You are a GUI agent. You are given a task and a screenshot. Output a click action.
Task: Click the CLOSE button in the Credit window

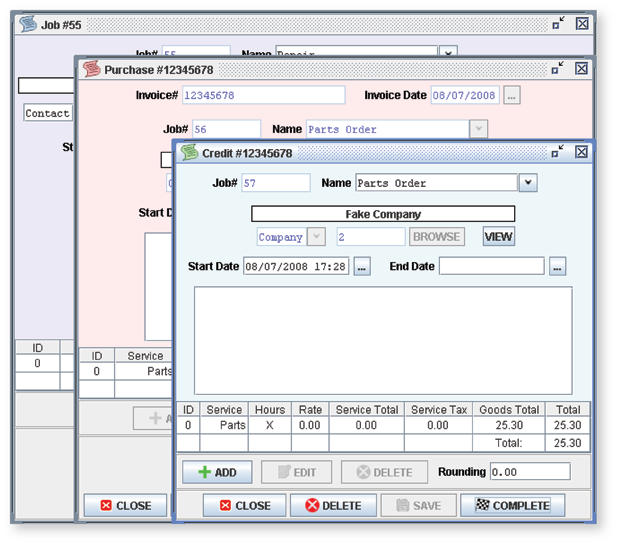[244, 505]
